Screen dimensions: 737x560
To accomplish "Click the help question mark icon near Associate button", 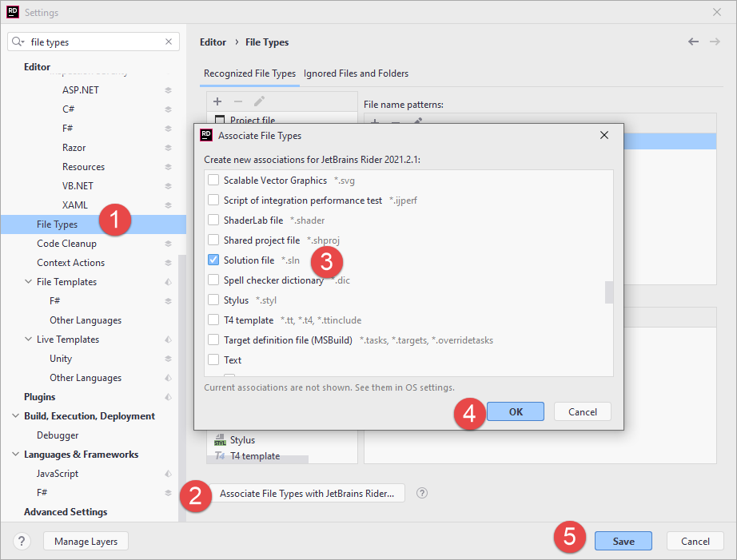I will point(421,494).
